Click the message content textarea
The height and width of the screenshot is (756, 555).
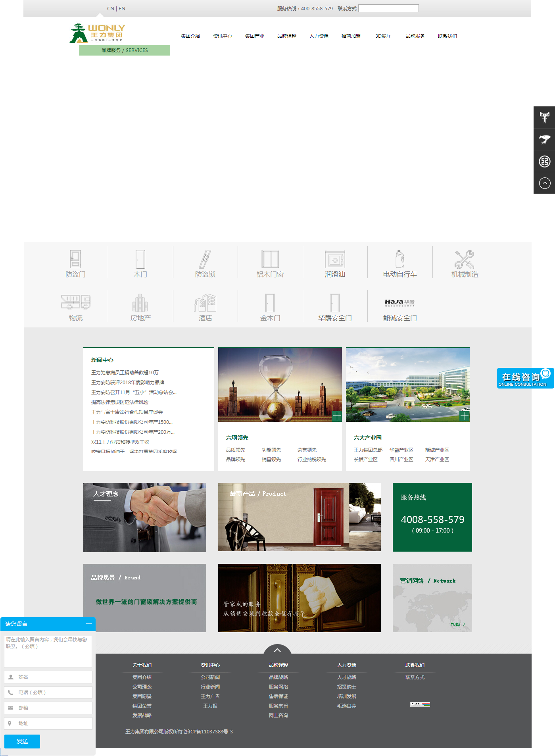click(x=48, y=652)
